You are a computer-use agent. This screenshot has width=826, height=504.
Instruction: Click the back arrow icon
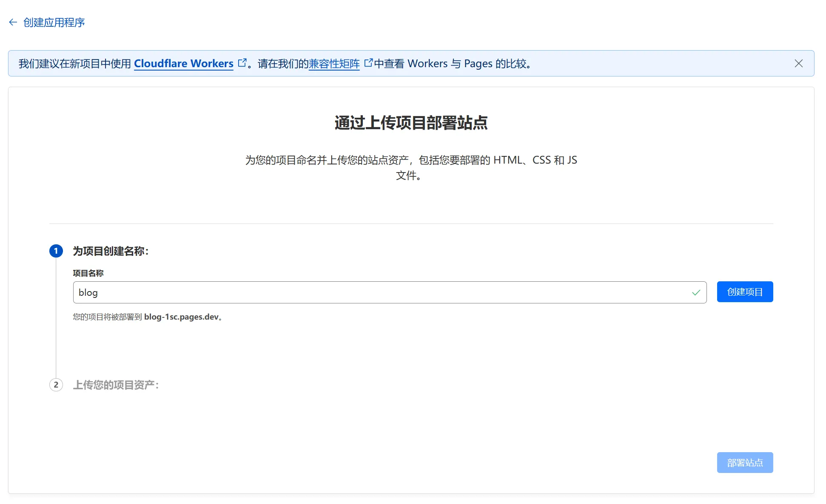[13, 23]
